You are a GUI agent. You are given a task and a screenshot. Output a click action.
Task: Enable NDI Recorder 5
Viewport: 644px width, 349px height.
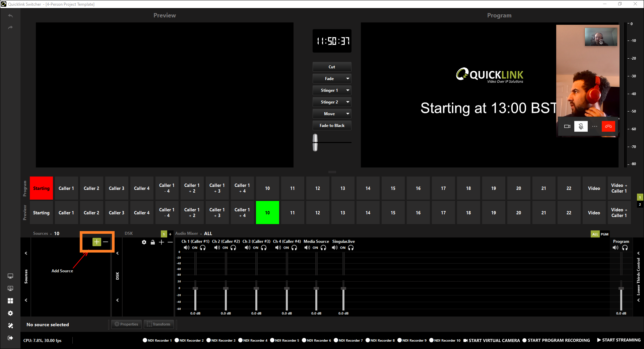point(284,340)
